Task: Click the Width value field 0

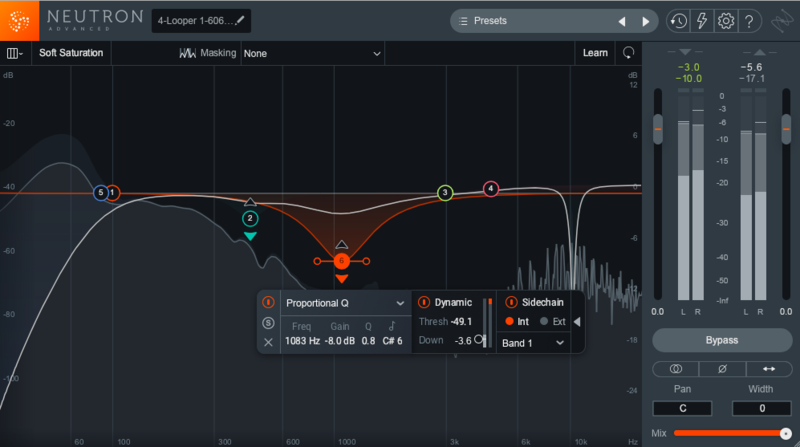Action: click(x=762, y=408)
